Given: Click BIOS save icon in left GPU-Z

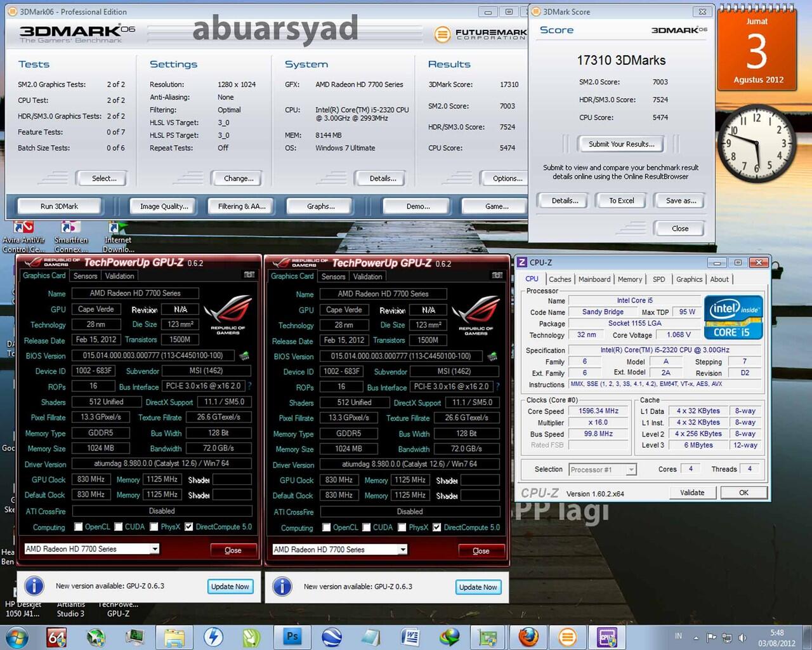Looking at the screenshot, I should tap(244, 356).
